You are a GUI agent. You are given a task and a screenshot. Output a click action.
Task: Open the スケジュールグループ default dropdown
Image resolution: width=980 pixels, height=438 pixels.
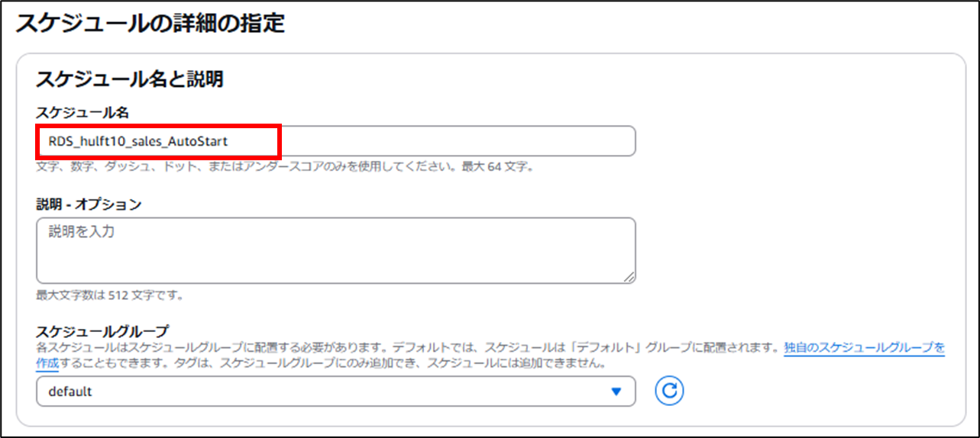click(336, 391)
